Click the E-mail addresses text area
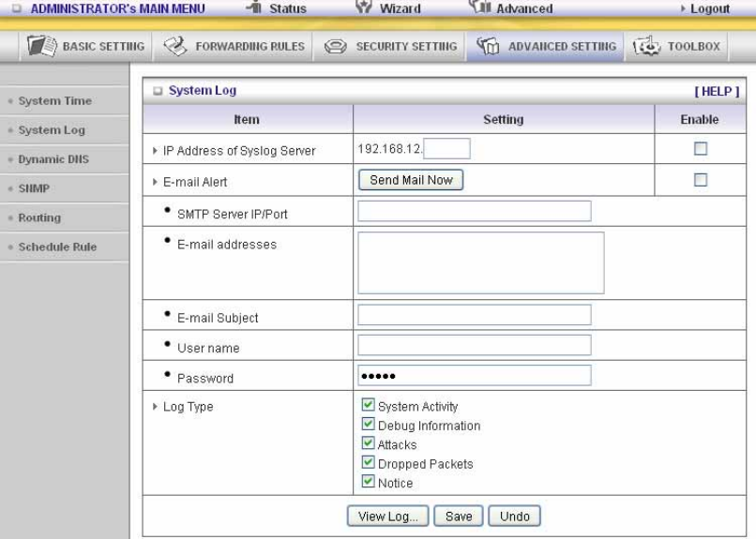This screenshot has height=539, width=756. click(x=480, y=263)
